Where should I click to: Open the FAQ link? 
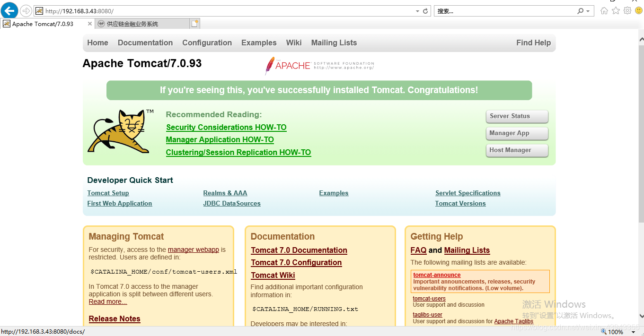(418, 250)
